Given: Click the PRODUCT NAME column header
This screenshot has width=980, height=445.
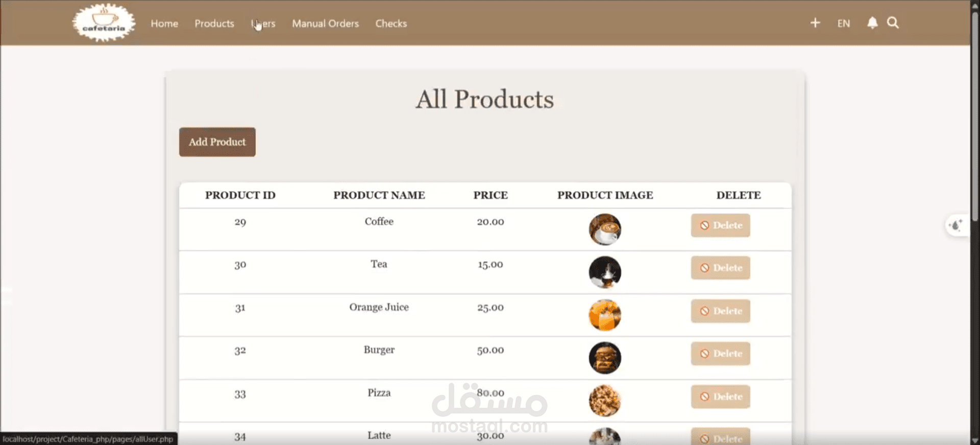Looking at the screenshot, I should (379, 195).
